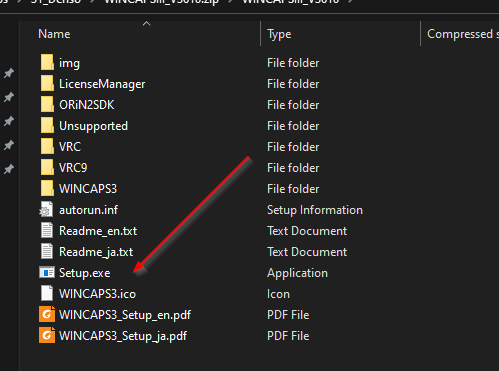Click the File folder type of img
The height and width of the screenshot is (371, 499).
[x=293, y=63]
